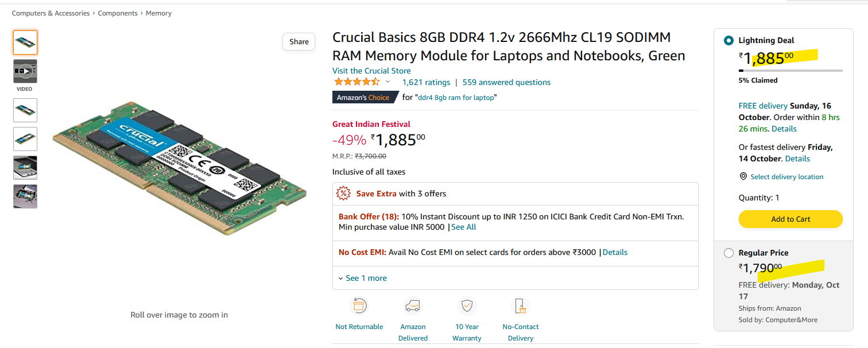Click the Save Extra discount badge icon
Screen dimensions: 868x348
[343, 194]
